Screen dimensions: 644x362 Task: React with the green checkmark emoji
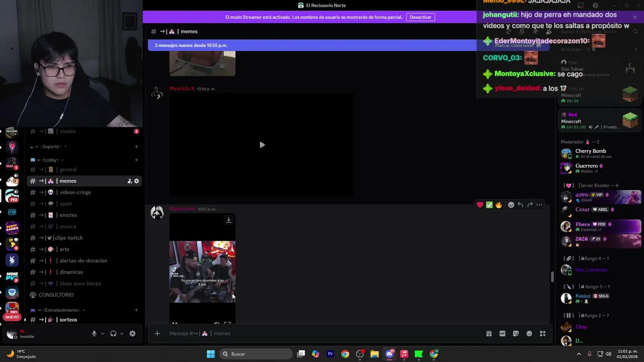pos(489,205)
